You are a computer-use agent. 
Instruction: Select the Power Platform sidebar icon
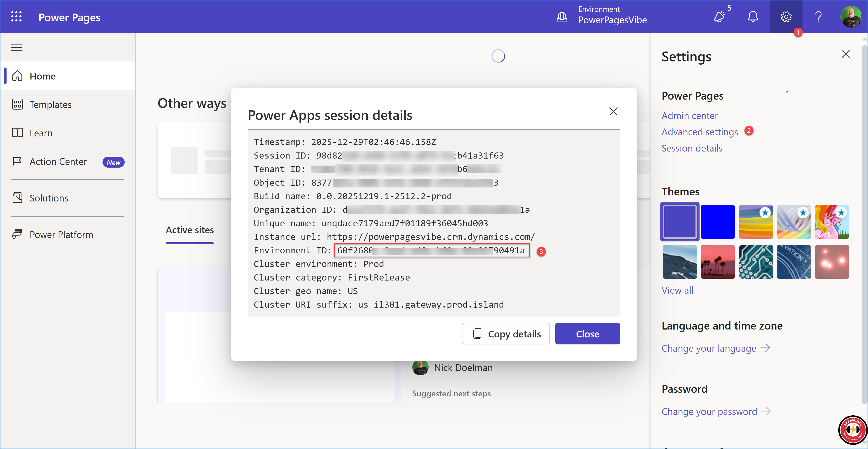pos(18,234)
